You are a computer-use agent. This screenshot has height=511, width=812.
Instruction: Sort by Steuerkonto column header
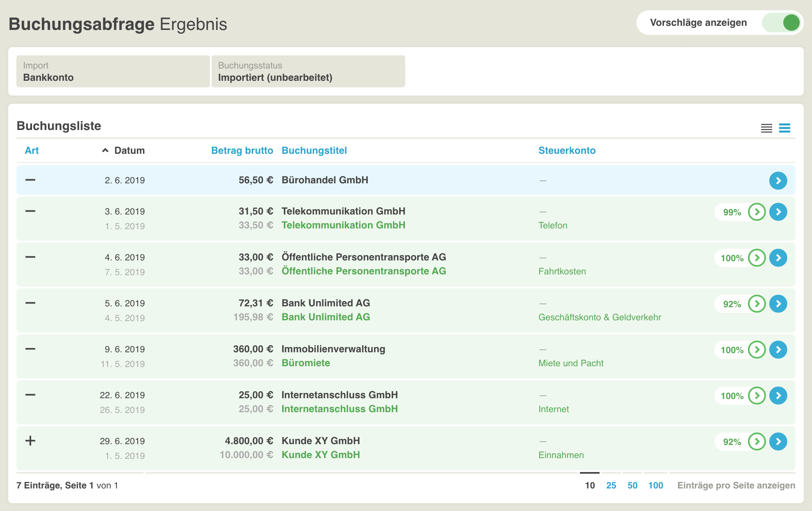coord(567,151)
